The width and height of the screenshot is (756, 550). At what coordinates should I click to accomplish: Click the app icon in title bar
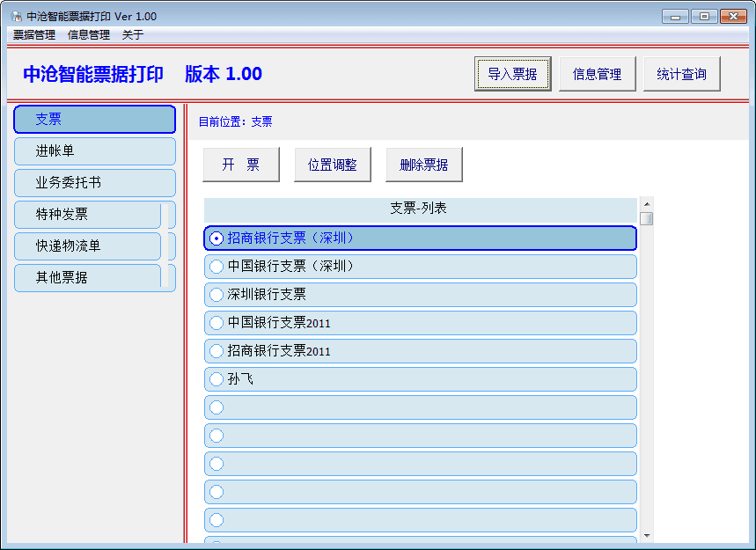(15, 17)
